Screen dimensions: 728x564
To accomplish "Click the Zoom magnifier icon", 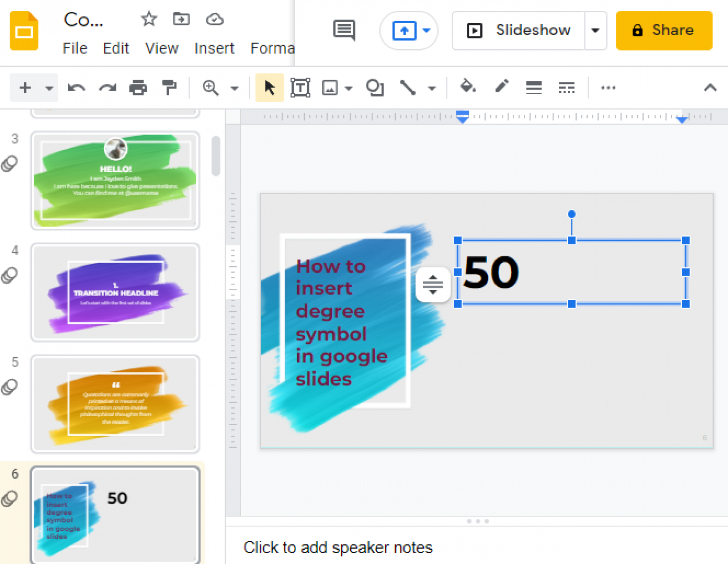I will [x=210, y=88].
